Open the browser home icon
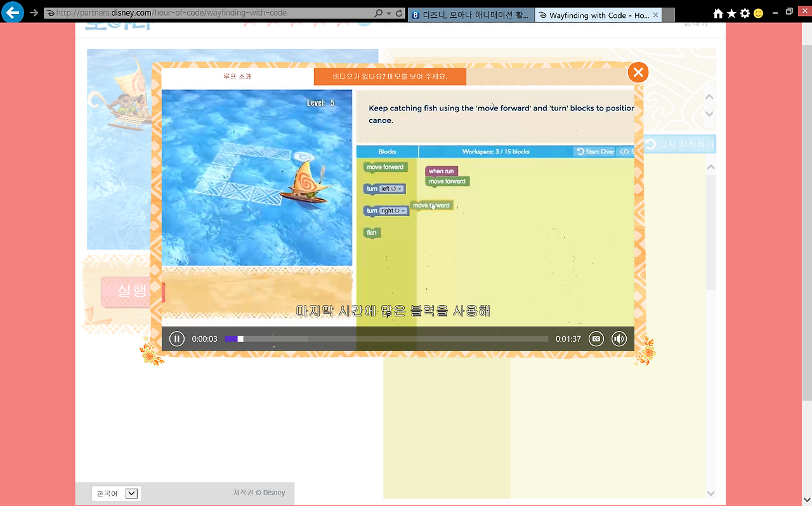Image resolution: width=812 pixels, height=506 pixels. click(x=718, y=13)
